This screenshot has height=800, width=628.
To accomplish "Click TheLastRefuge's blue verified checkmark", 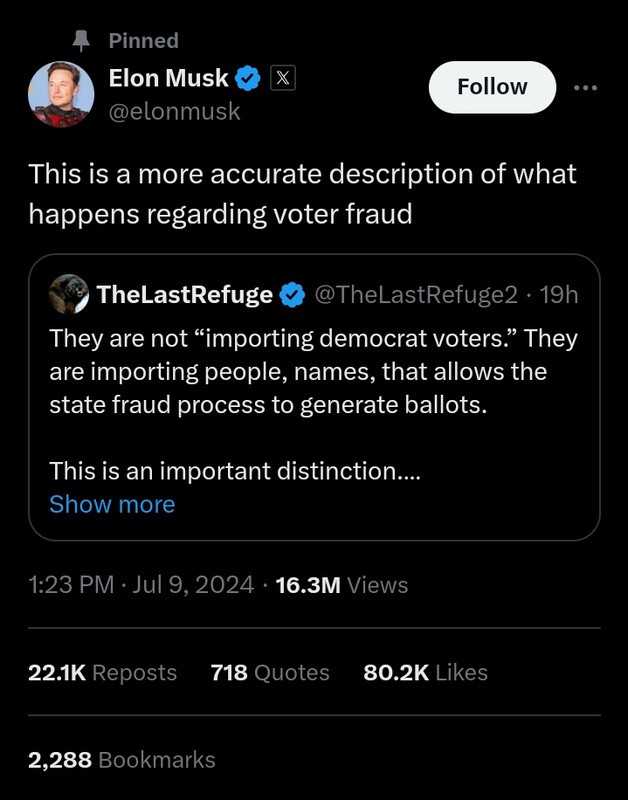I will (292, 294).
